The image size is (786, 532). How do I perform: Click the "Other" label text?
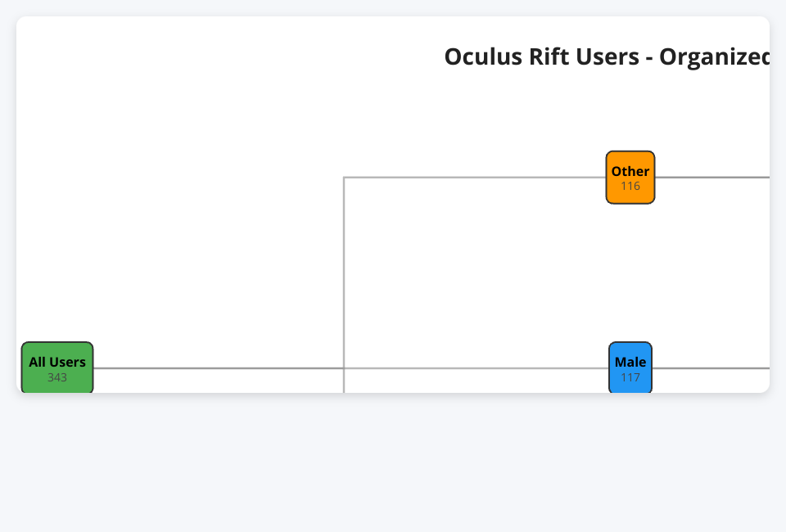tap(630, 171)
